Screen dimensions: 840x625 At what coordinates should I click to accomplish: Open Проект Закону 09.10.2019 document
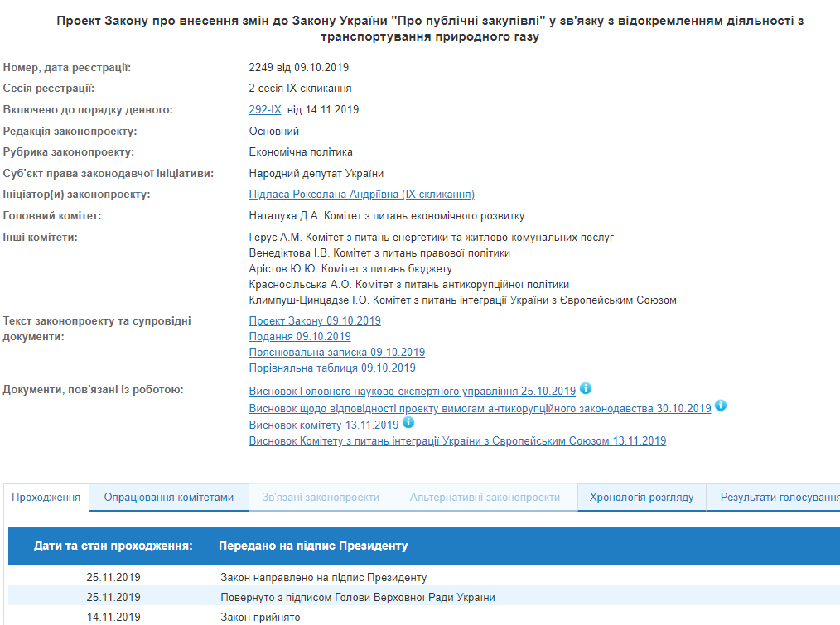315,321
